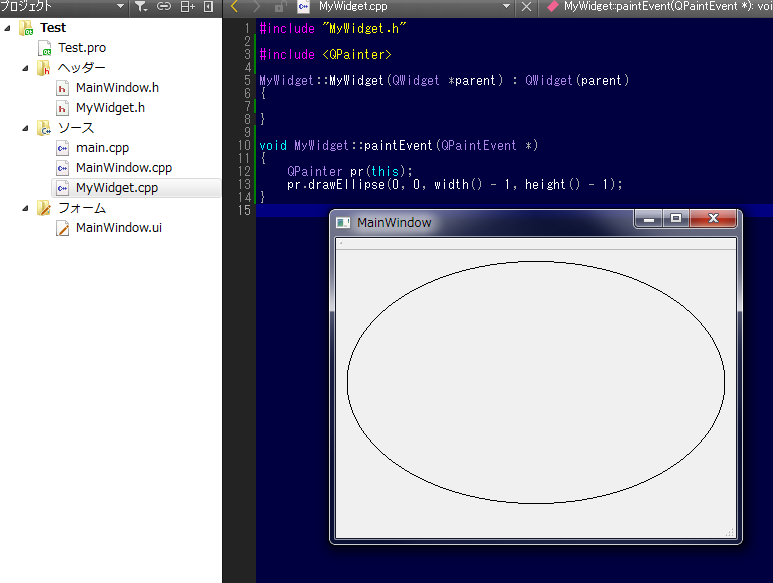773x583 pixels.
Task: Click the main.cpp file icon
Action: pos(63,148)
